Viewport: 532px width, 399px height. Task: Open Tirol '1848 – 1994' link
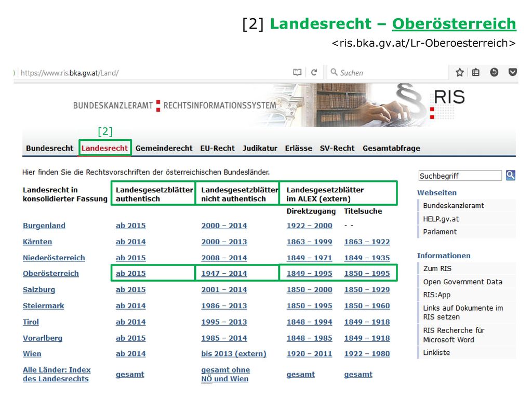click(x=310, y=322)
